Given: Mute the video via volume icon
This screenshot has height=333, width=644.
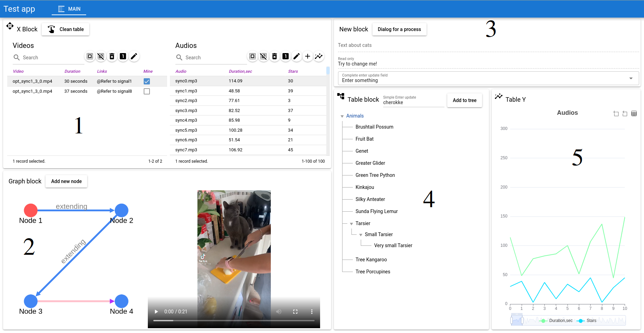Looking at the screenshot, I should (x=279, y=312).
